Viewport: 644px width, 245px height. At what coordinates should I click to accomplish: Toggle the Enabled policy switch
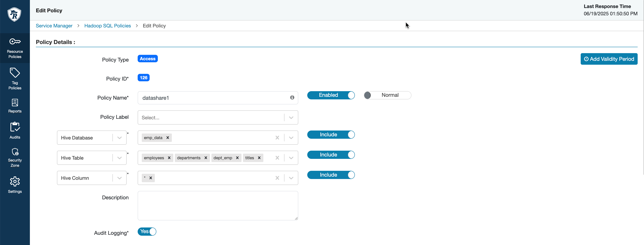(x=331, y=95)
